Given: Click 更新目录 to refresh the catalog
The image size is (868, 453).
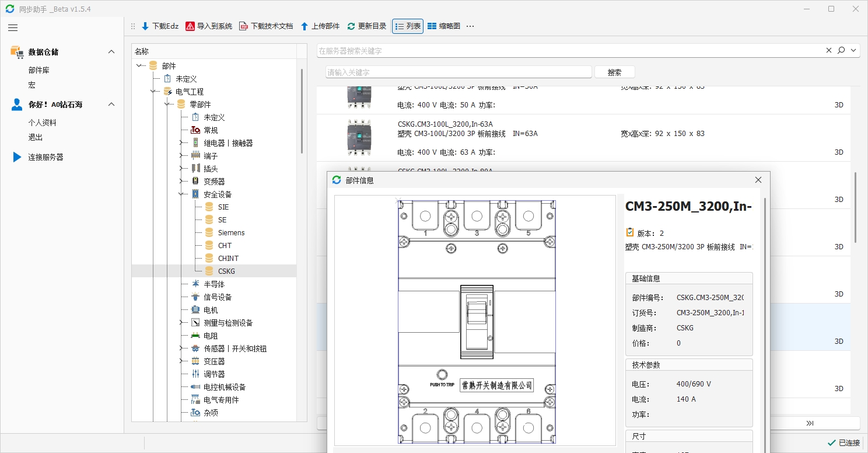Looking at the screenshot, I should [367, 26].
